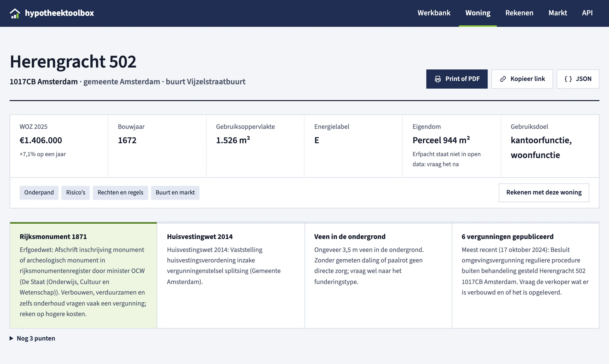Click the printer icon in Print of PDF
Viewport: 609px width, 364px height.
click(438, 79)
